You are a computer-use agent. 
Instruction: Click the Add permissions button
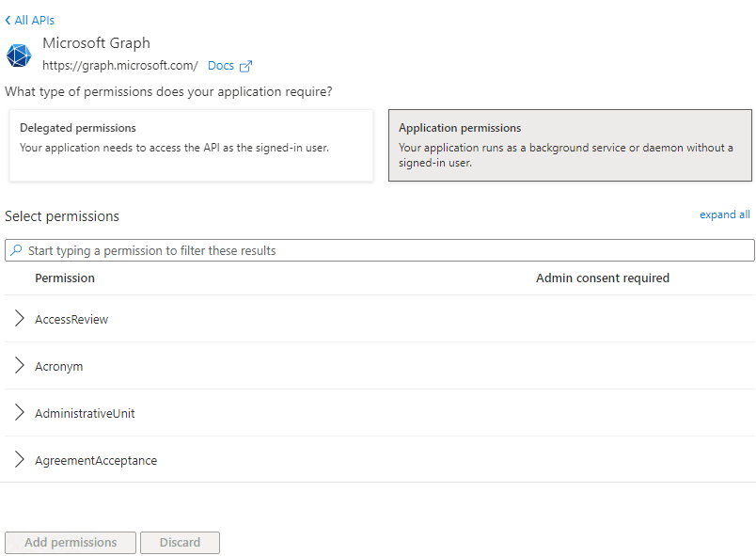click(x=70, y=542)
